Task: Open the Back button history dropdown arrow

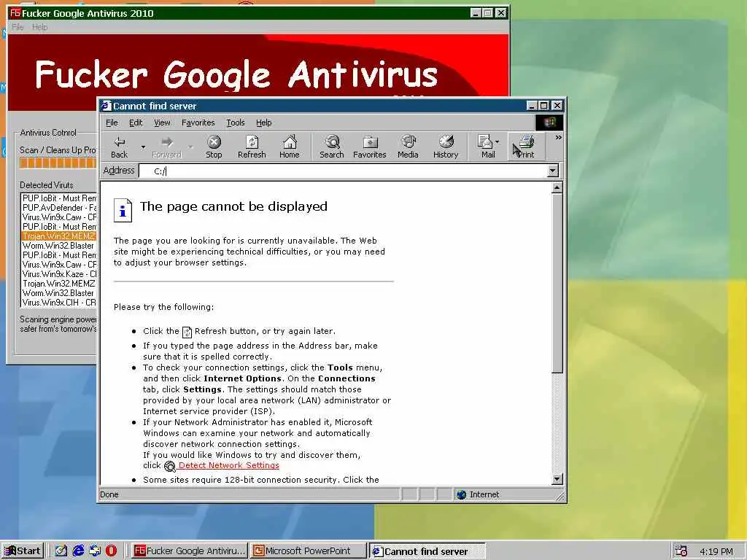Action: 143,147
